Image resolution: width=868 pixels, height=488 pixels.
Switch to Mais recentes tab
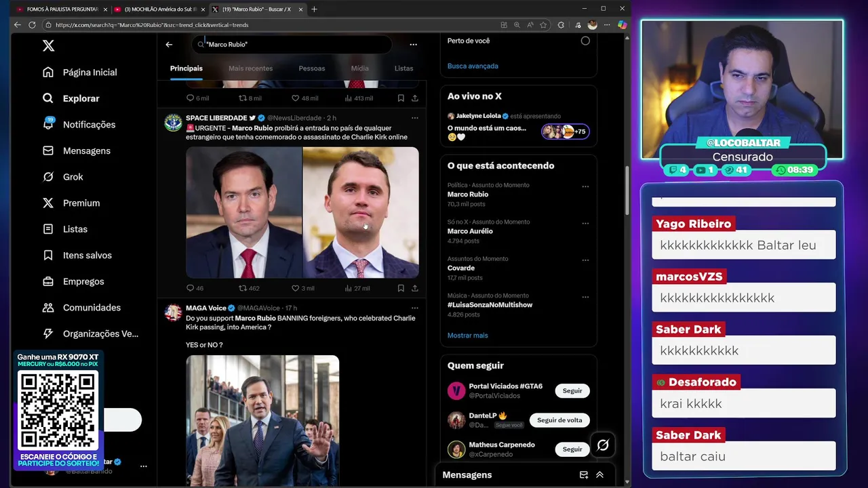point(250,68)
